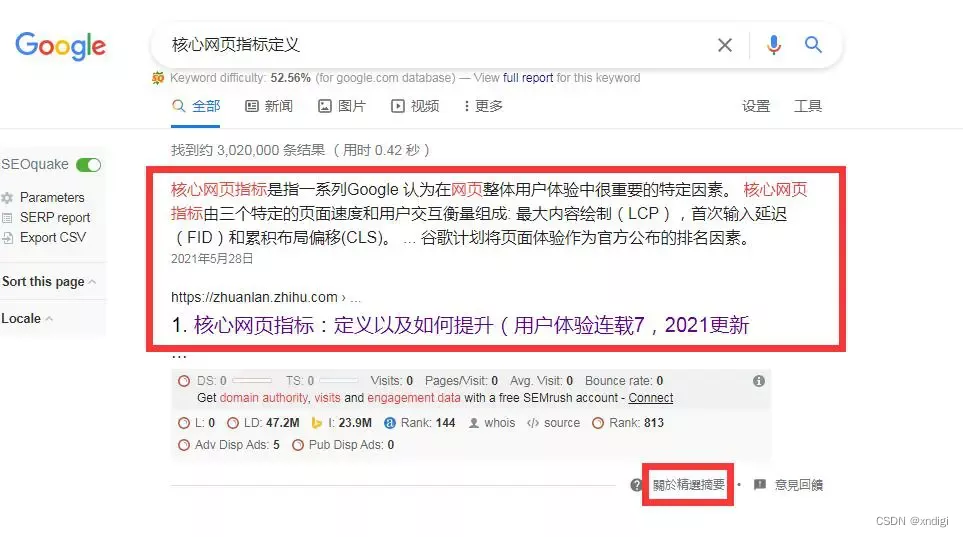This screenshot has height=537, width=963.
Task: Click the icon beside Pub Disp Ads
Action: pyautogui.click(x=298, y=445)
